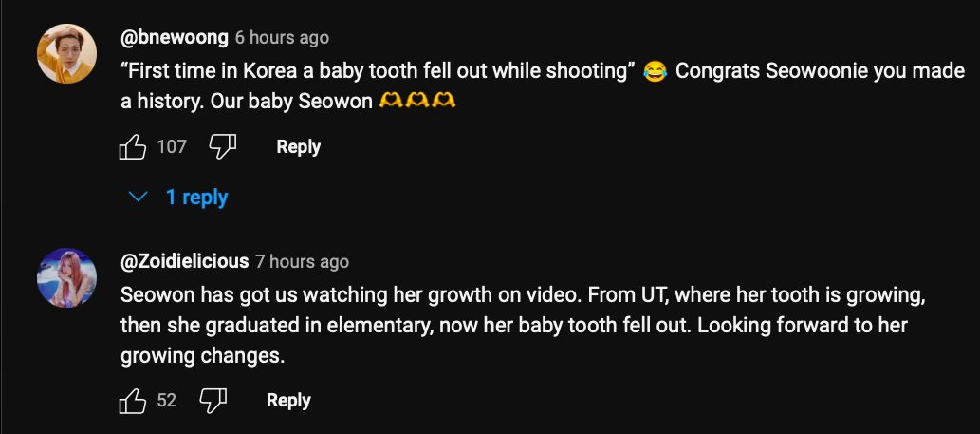Click the '7 hours ago' timestamp
Screen dimensions: 980x434
(302, 262)
